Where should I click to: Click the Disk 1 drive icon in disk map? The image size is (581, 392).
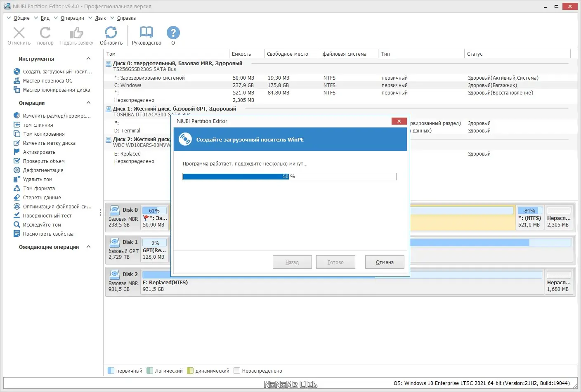coord(115,242)
